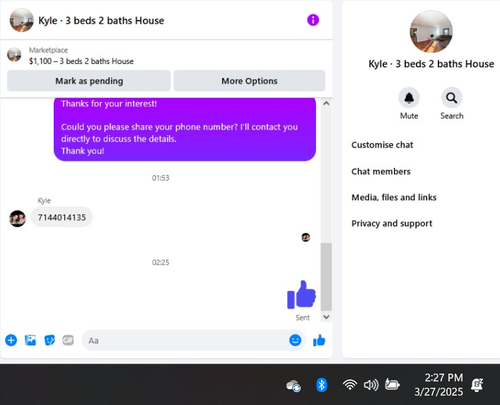Click the large sent thumbs-up message
This screenshot has height=405, width=500.
[301, 295]
